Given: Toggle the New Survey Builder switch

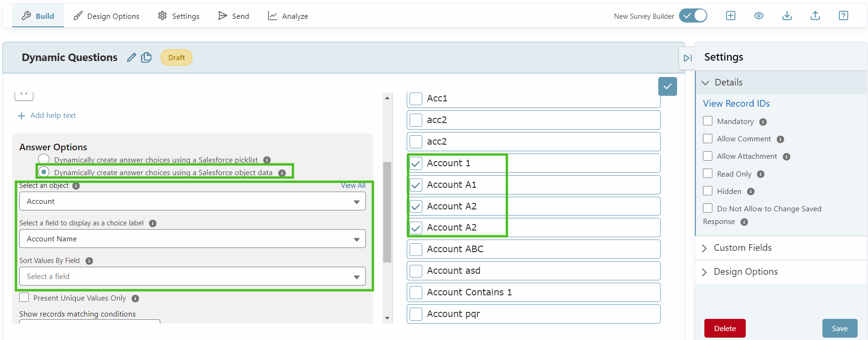Looking at the screenshot, I should coord(693,15).
